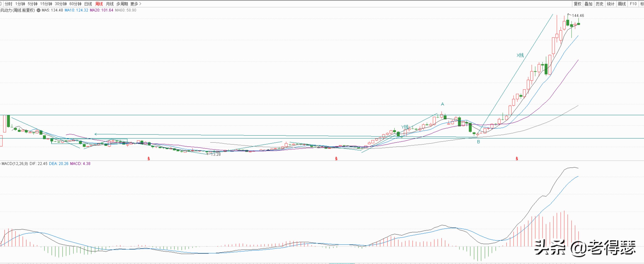
Task: Activate the 画线 drawing tool
Action: tap(622, 4)
